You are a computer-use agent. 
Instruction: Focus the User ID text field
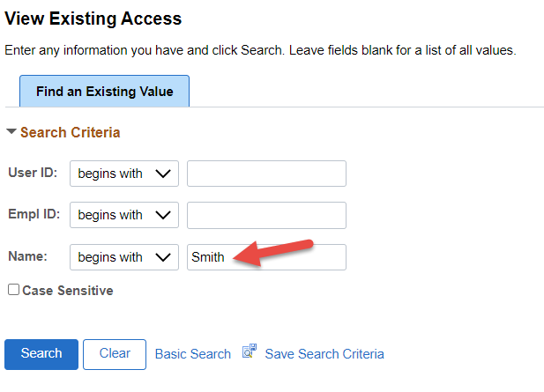266,174
